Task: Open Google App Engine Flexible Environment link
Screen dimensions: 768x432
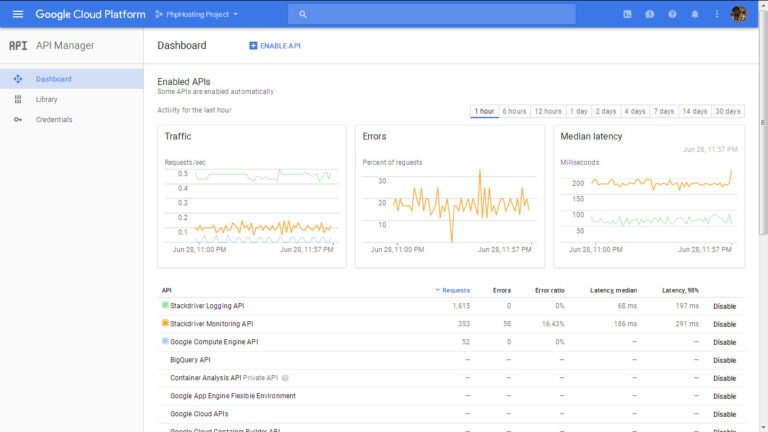Action: 233,396
